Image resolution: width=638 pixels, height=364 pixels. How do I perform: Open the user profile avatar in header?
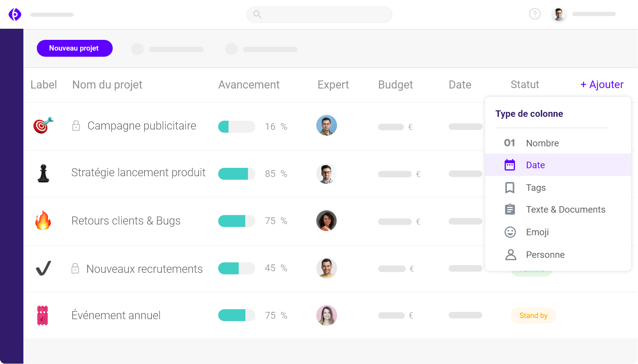[559, 15]
